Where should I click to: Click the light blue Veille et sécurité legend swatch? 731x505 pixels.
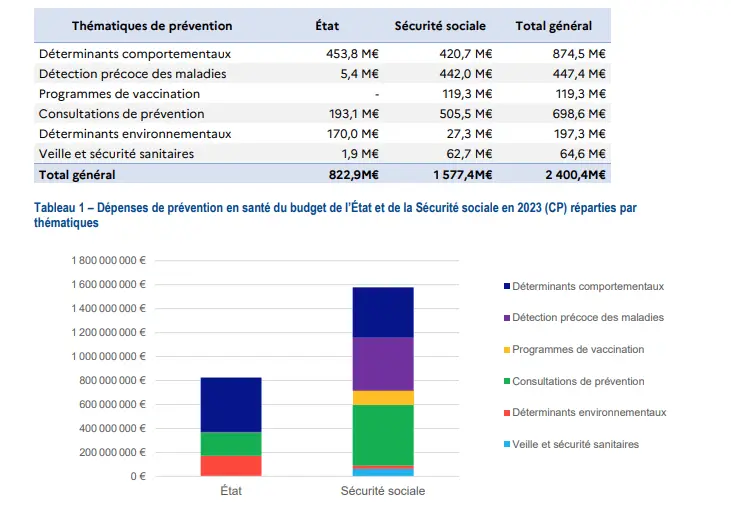(x=507, y=444)
